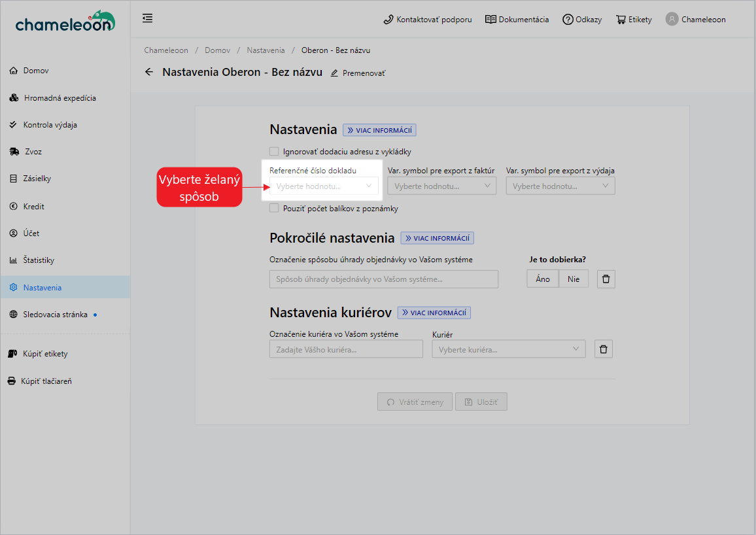Enable Ignorovať dodaciu adresu z vykládky
This screenshot has height=535, width=756.
(x=274, y=151)
